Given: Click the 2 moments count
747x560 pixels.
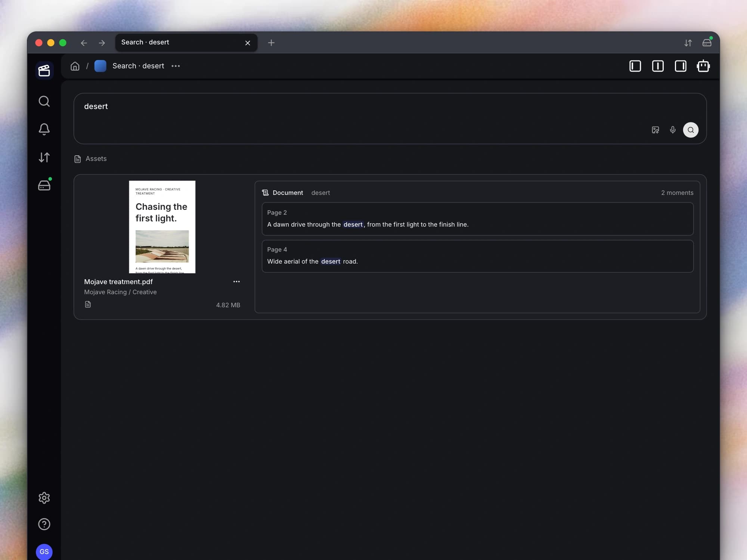Looking at the screenshot, I should point(677,193).
